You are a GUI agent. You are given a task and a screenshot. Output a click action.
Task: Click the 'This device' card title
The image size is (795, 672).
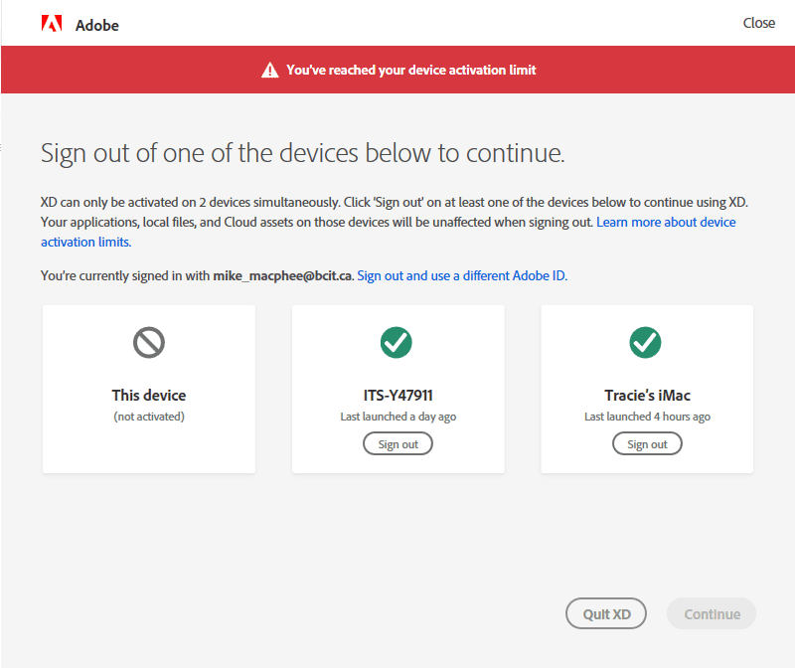point(148,395)
